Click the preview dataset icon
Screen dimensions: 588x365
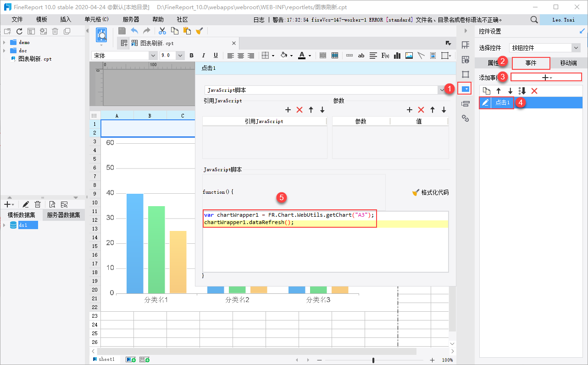coord(52,204)
